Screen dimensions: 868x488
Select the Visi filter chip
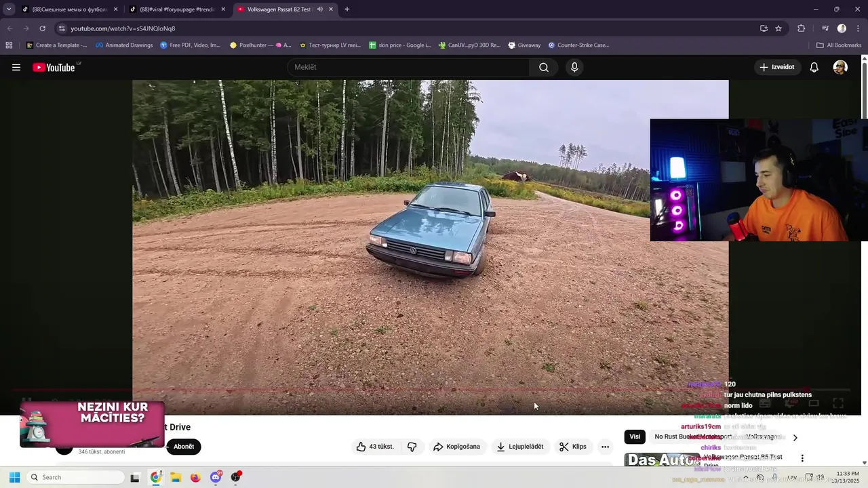tap(635, 436)
